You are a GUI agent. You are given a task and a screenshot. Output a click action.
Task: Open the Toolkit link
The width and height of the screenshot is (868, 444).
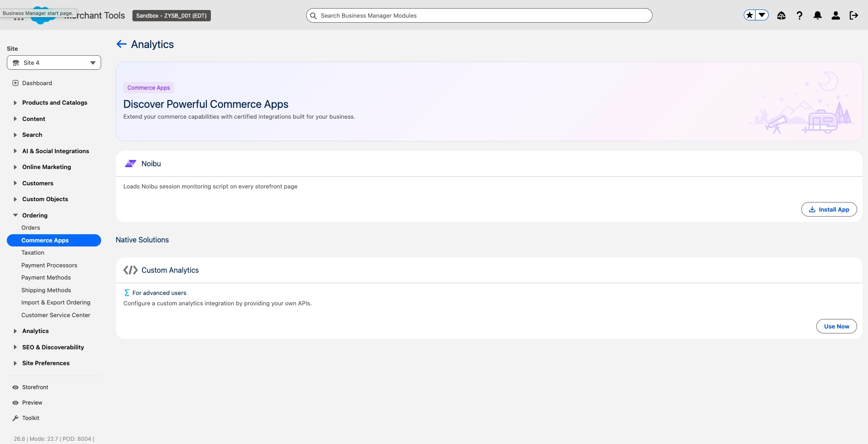pos(31,418)
